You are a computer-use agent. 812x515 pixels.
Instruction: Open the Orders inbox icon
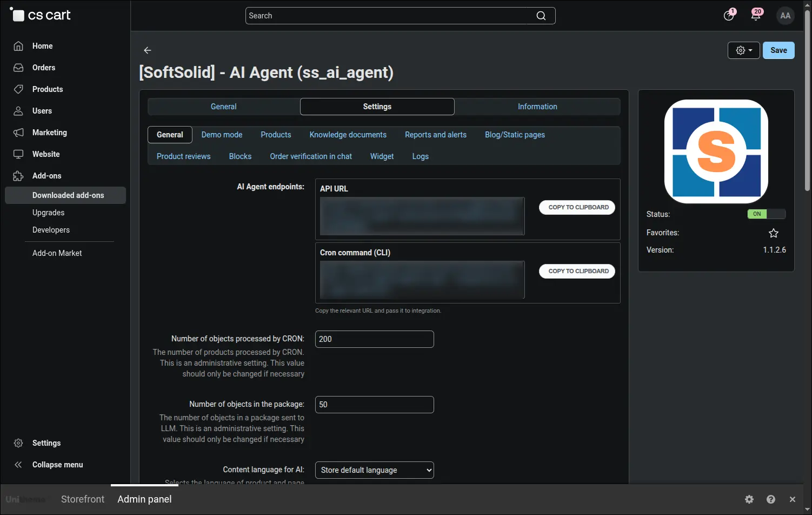[x=18, y=68]
